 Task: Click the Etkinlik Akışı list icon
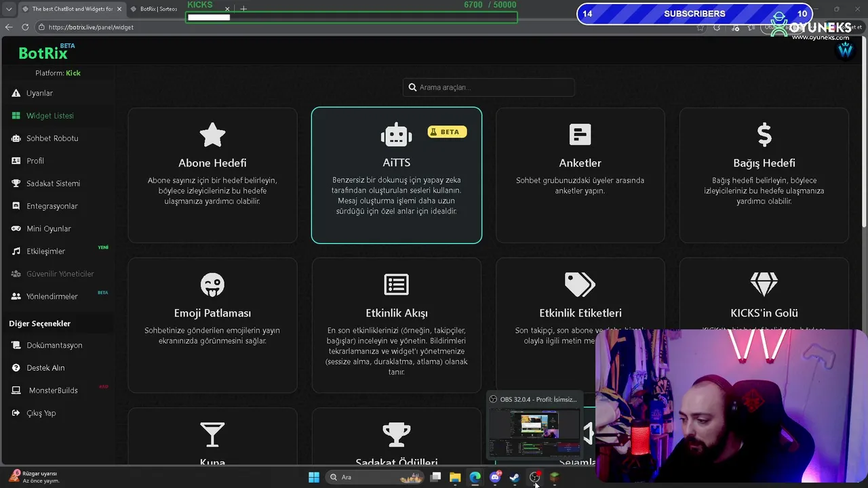pos(396,285)
